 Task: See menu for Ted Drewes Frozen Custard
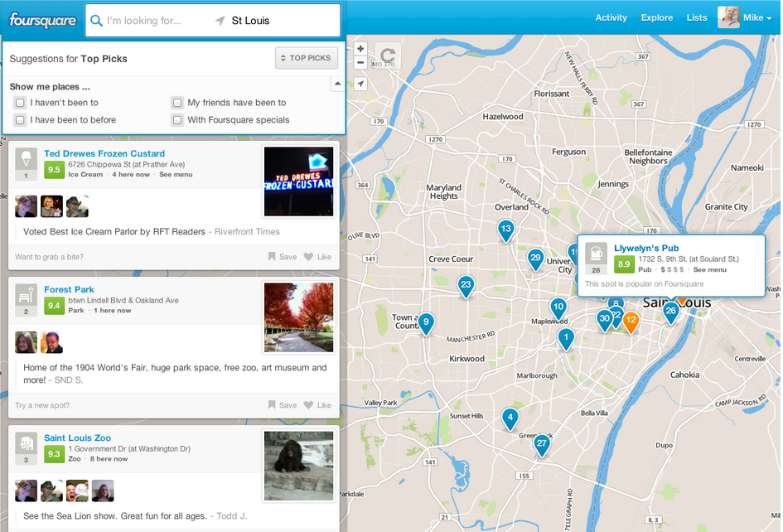[176, 174]
